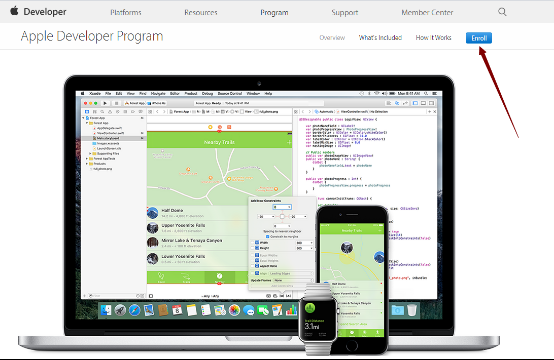
Task: Open the Platforms menu item
Action: (126, 12)
